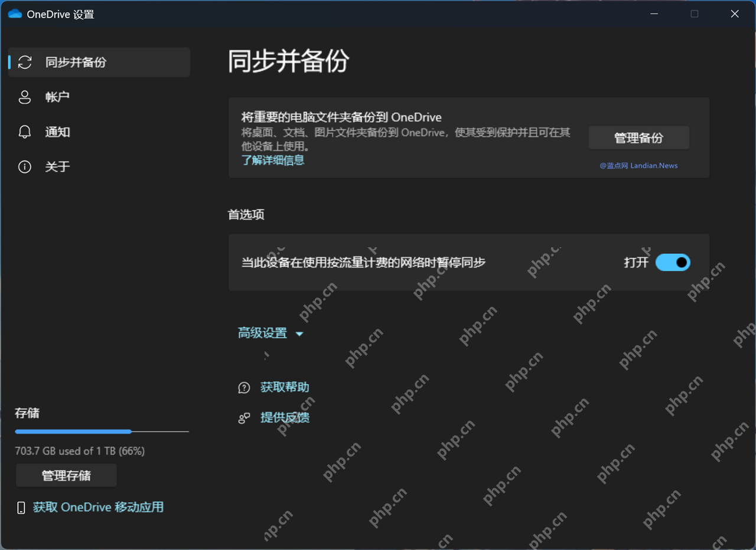Viewport: 756px width, 550px height.
Task: Minimize the OneDrive 设置 window
Action: [x=654, y=14]
